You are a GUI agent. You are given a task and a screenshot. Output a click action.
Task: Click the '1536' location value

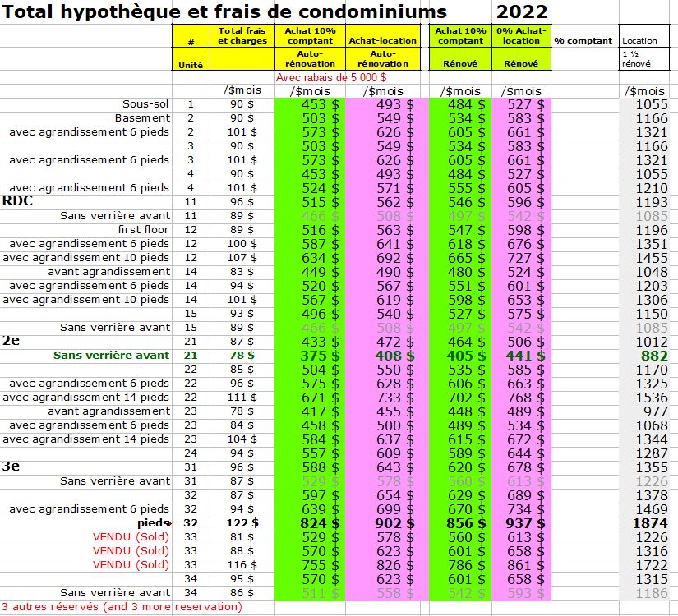tap(652, 398)
